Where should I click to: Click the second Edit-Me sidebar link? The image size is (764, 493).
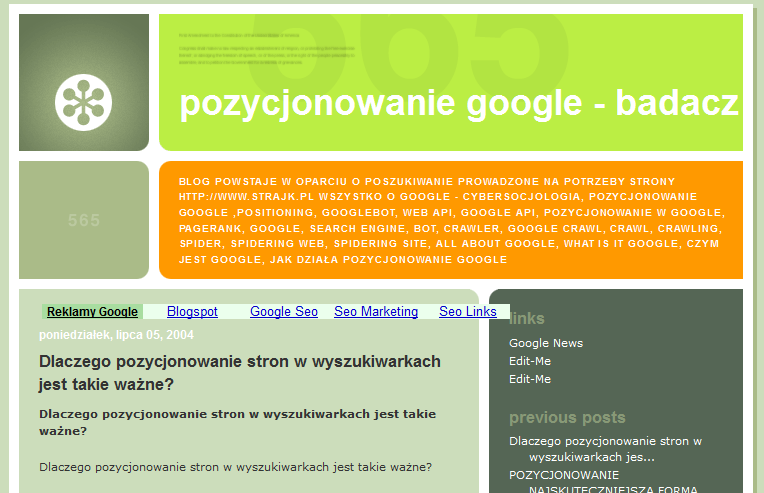530,379
